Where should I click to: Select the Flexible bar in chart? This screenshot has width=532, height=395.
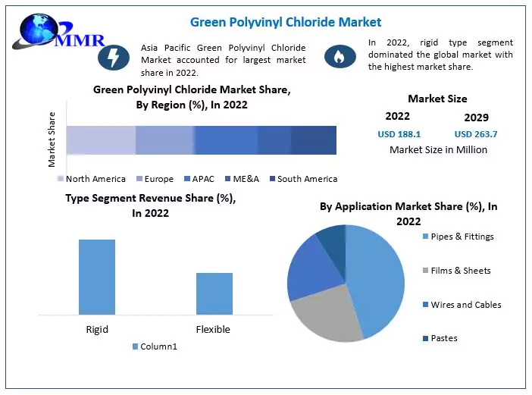[x=214, y=293]
